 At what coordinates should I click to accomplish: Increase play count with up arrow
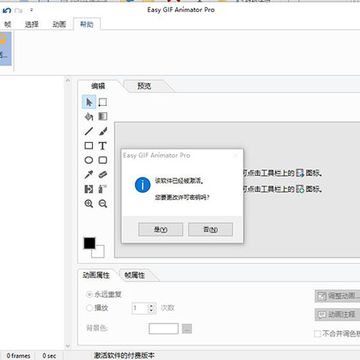(x=152, y=305)
